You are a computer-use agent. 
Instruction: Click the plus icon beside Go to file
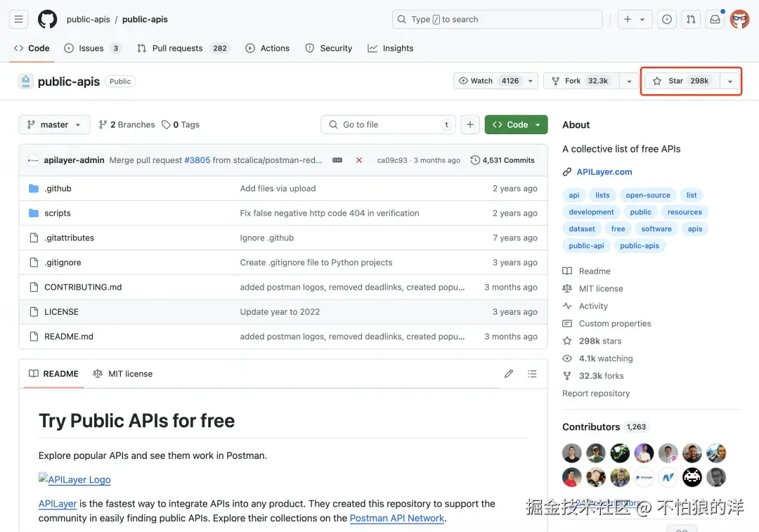(x=470, y=124)
